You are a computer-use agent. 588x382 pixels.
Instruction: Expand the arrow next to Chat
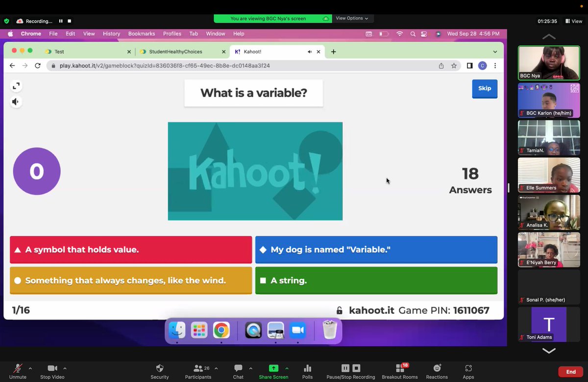(251, 368)
